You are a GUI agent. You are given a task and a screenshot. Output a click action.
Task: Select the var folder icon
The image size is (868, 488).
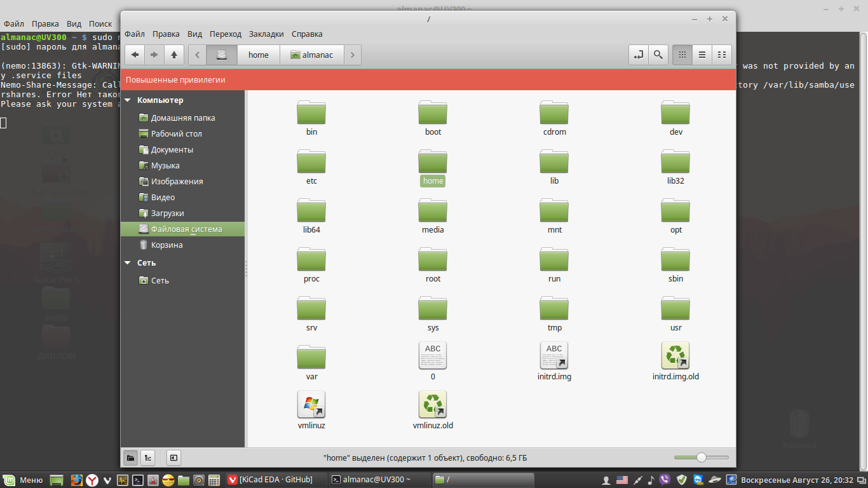click(x=311, y=357)
